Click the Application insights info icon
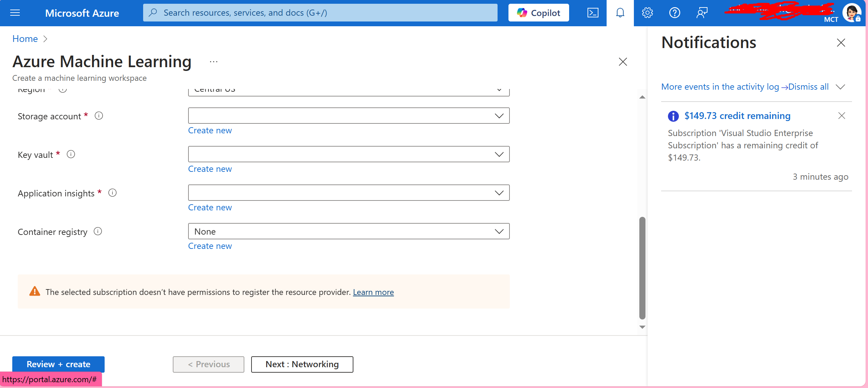The image size is (868, 388). pos(112,193)
